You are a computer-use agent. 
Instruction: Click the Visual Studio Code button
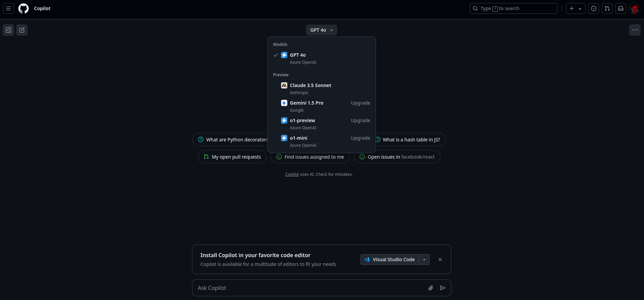coord(390,260)
